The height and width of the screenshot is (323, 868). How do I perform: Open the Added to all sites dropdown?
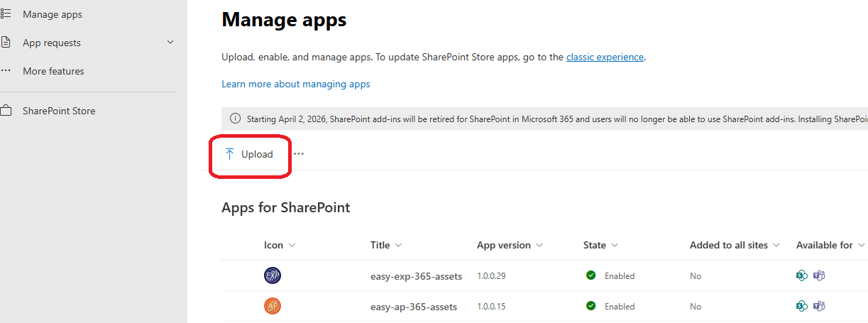click(776, 245)
